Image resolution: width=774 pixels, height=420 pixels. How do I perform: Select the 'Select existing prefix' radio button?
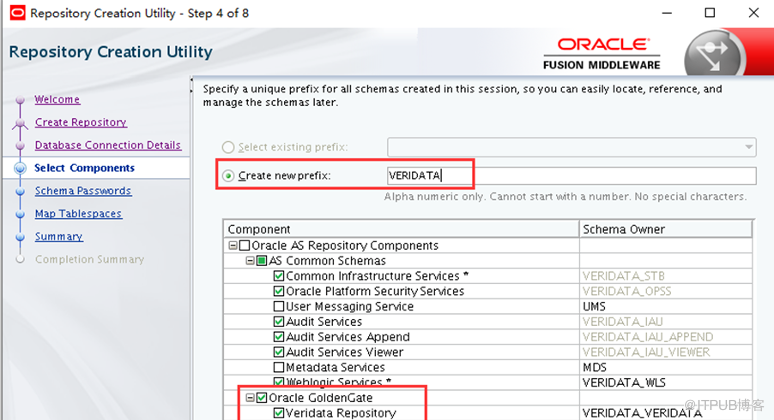(x=228, y=147)
